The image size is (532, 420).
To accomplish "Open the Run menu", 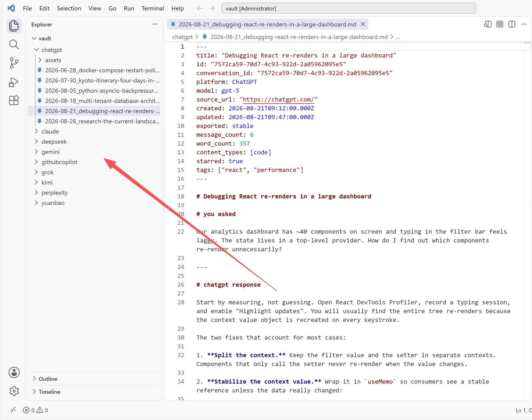I will tap(129, 8).
